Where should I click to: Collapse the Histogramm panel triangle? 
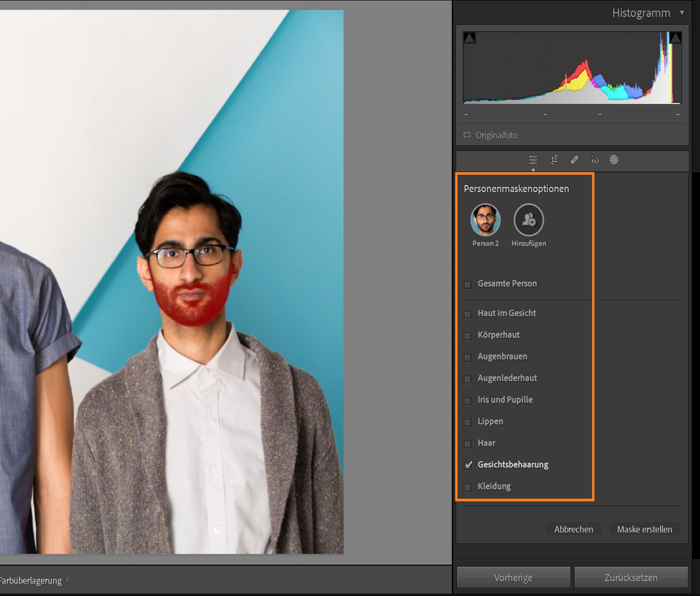point(681,13)
